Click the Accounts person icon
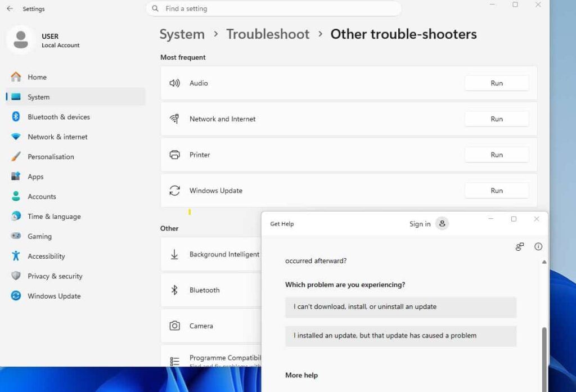 [16, 196]
